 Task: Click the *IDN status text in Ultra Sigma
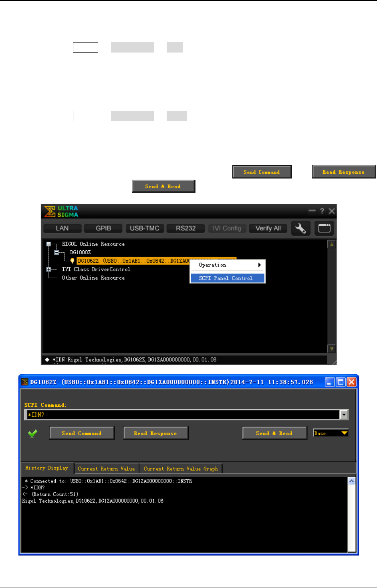134,360
